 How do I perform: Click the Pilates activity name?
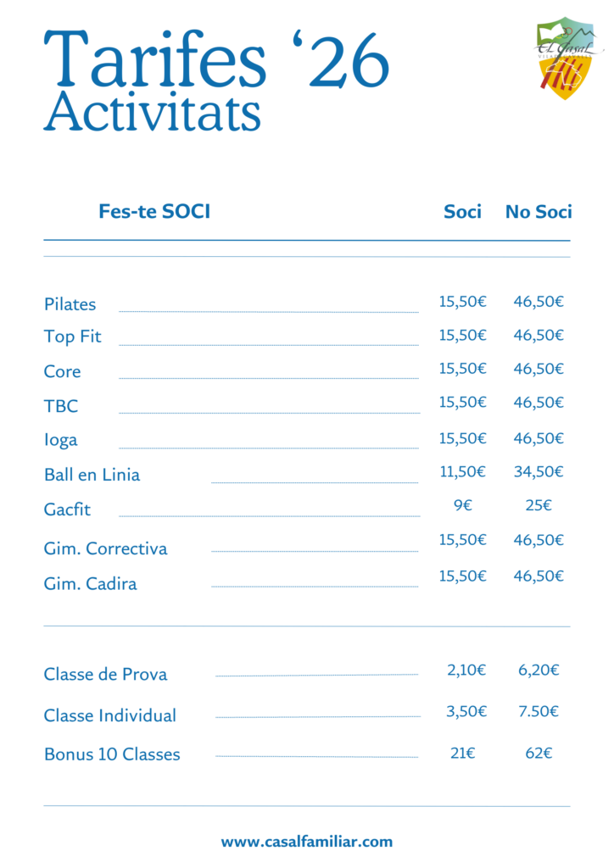click(70, 304)
